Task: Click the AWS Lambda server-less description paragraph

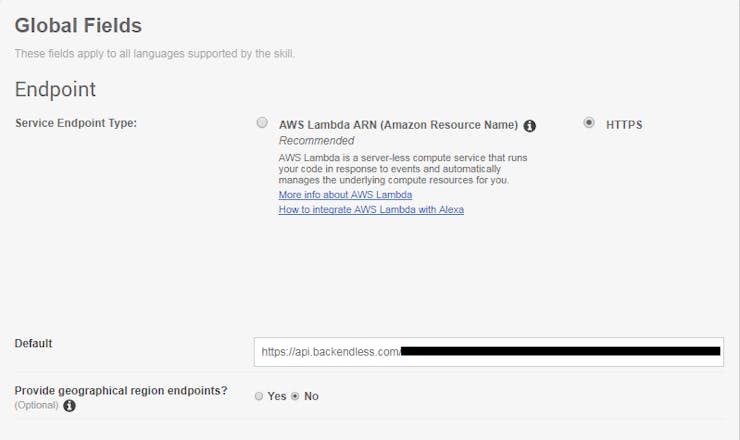Action: 403,169
